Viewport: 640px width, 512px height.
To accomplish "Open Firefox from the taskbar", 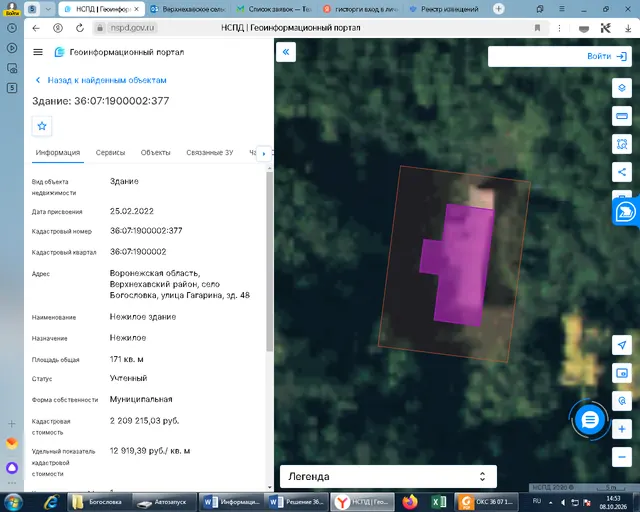I will [x=410, y=502].
